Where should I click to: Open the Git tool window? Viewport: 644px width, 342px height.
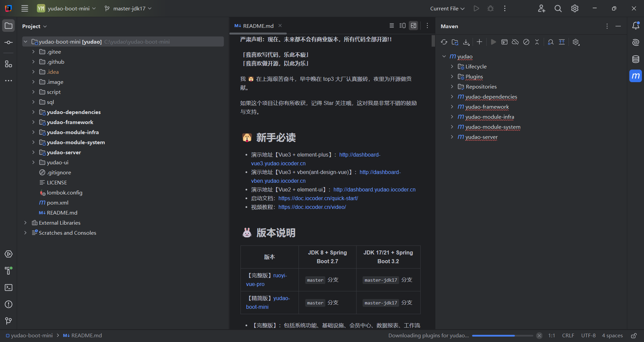(x=9, y=321)
